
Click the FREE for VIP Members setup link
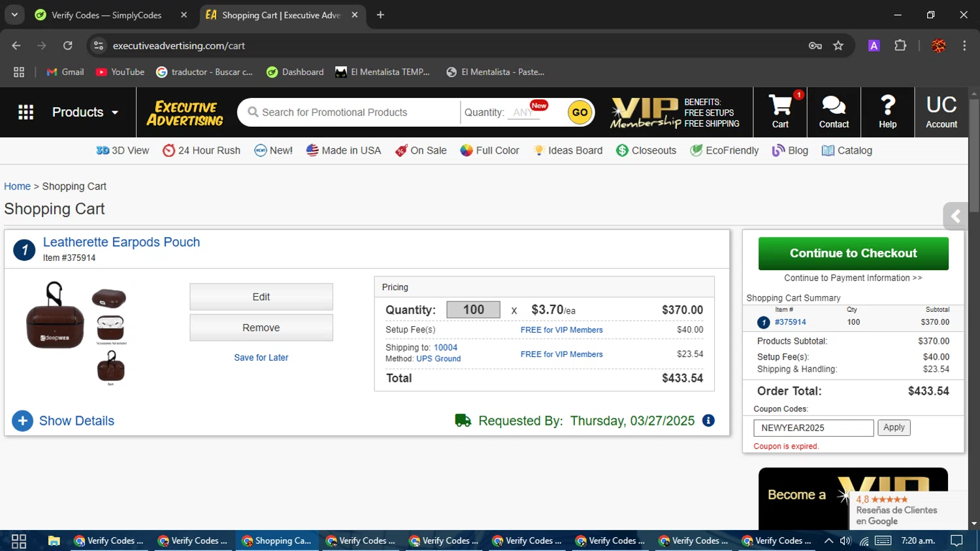562,330
